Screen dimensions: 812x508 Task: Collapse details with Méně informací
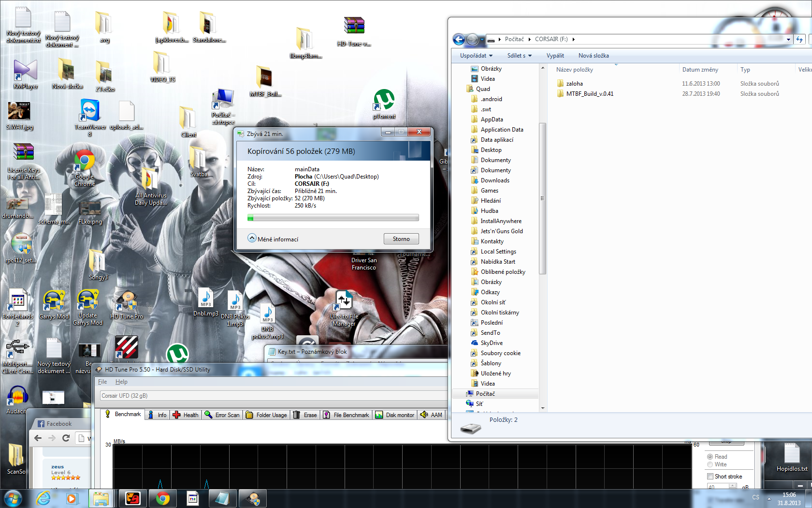273,239
